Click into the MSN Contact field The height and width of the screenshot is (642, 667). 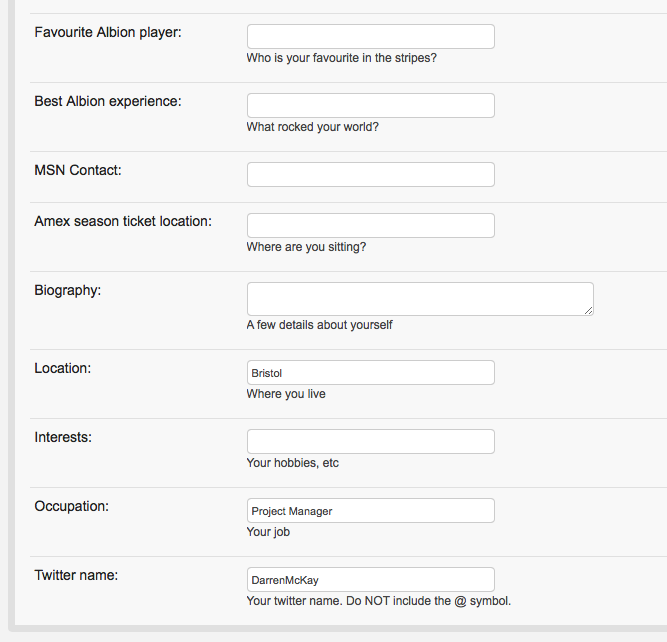(371, 174)
